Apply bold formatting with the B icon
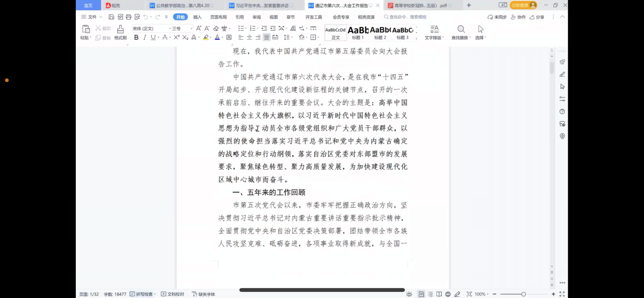Image resolution: width=644 pixels, height=298 pixels. click(x=136, y=37)
